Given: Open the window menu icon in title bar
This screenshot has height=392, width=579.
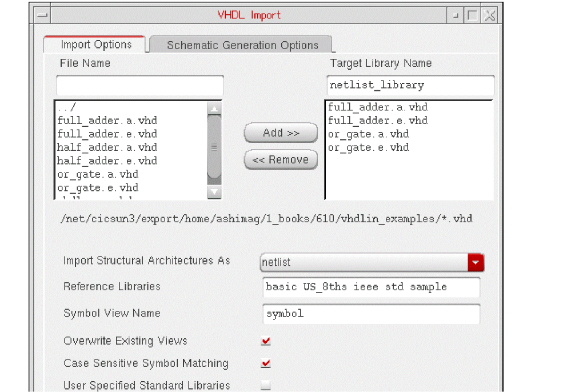Looking at the screenshot, I should click(42, 15).
